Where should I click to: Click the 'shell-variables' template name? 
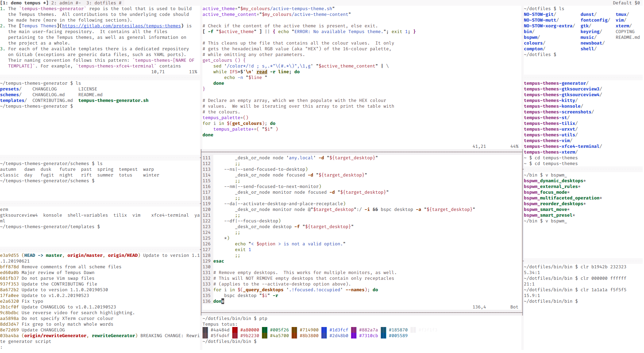click(88, 215)
